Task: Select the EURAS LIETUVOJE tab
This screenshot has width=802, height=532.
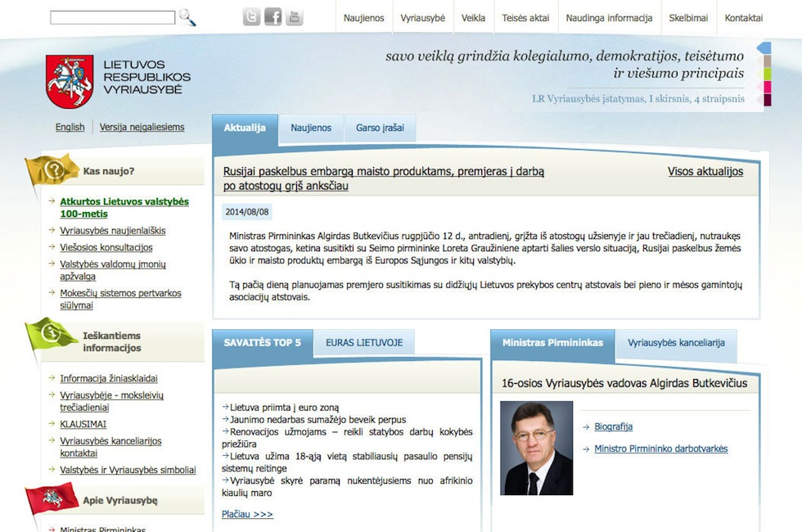Action: pos(364,343)
